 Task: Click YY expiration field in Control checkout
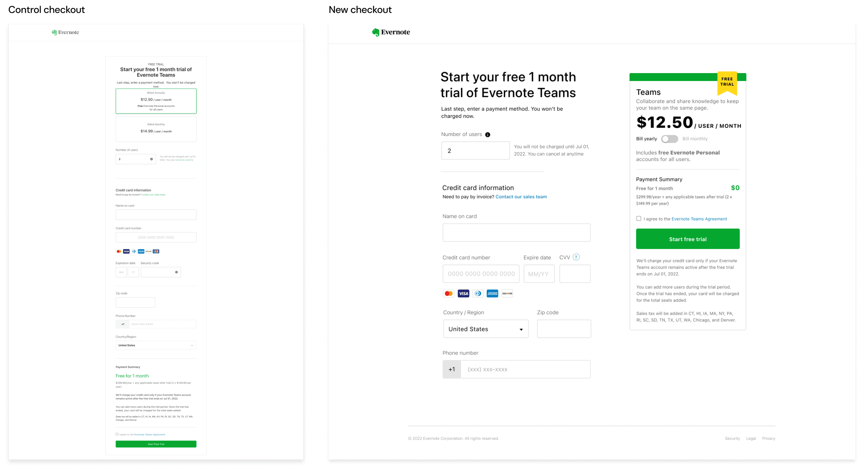[133, 272]
